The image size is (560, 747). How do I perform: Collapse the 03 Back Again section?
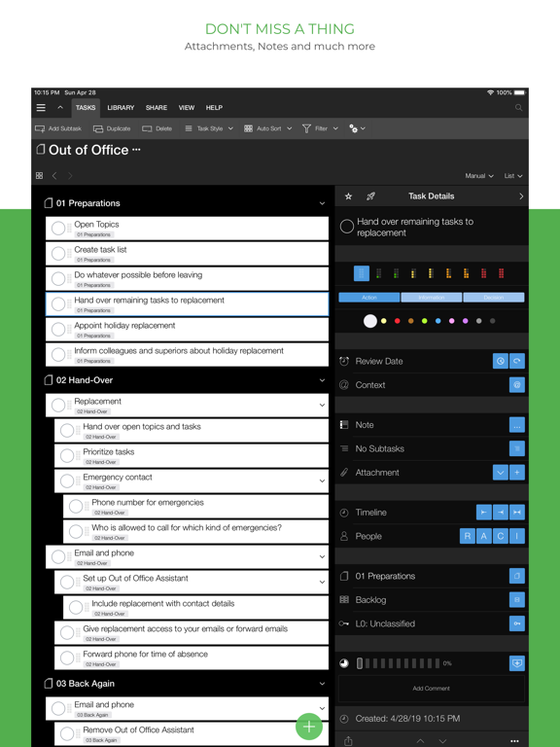[323, 684]
